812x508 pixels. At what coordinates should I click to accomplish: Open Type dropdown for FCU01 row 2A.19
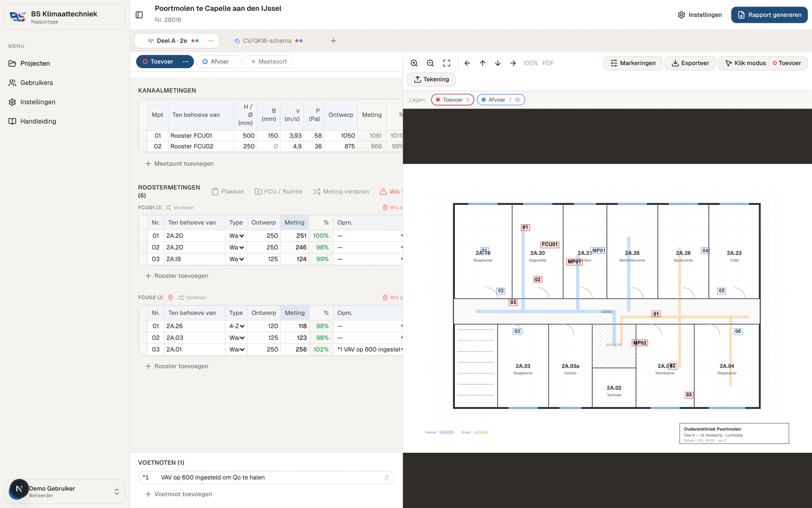tap(236, 259)
